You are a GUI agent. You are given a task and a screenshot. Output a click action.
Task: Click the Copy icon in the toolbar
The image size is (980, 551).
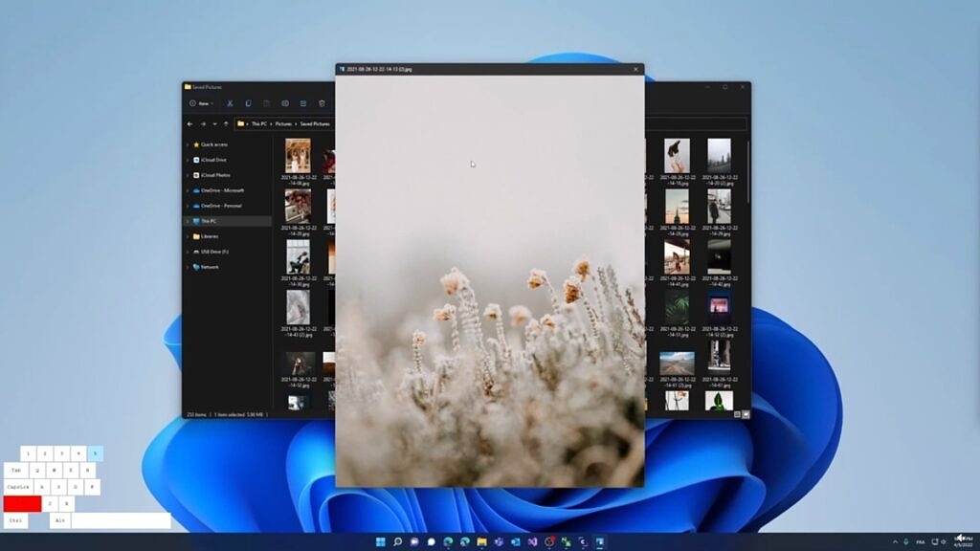(x=249, y=103)
